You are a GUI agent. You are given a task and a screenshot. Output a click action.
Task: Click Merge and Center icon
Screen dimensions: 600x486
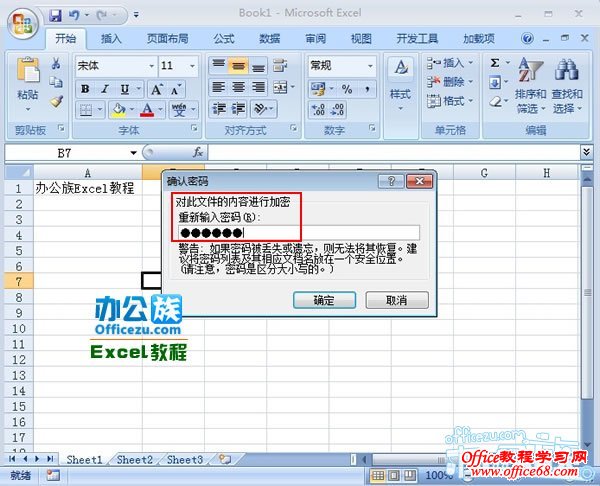click(x=280, y=87)
